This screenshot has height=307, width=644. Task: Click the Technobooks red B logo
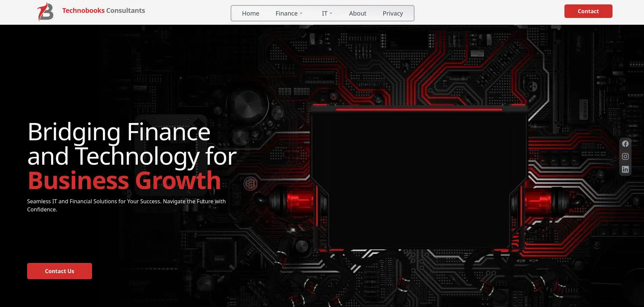(45, 12)
